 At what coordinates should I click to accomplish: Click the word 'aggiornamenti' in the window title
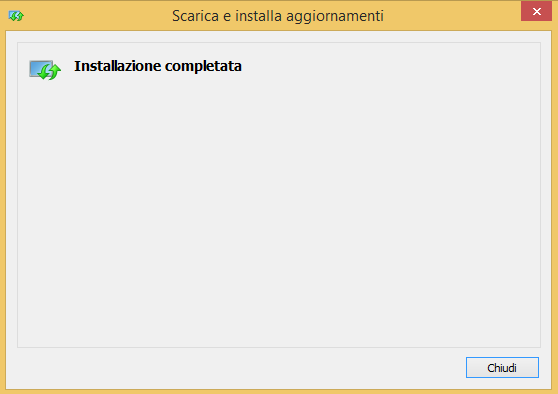[335, 17]
